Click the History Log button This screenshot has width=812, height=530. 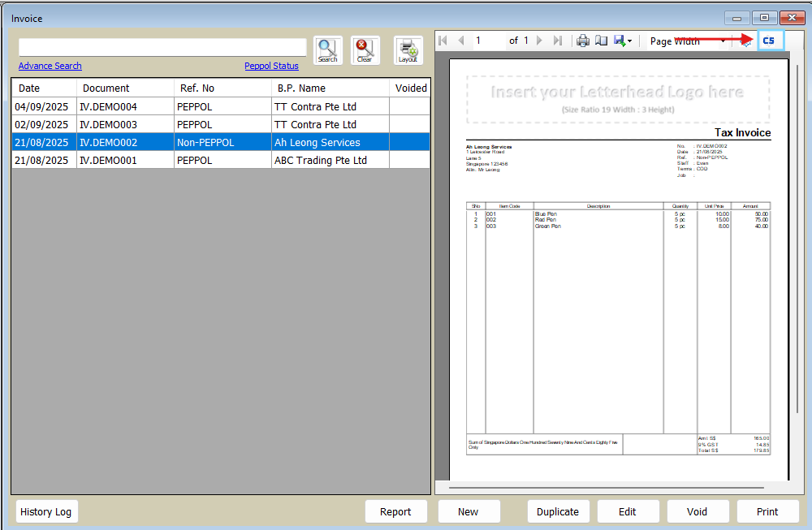pos(46,511)
